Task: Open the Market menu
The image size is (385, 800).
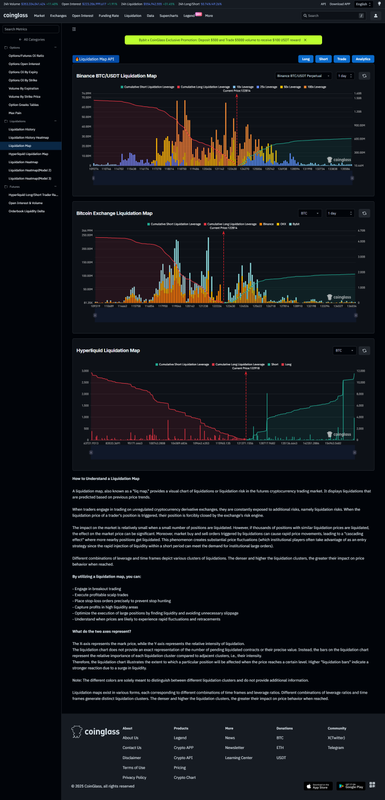Action: click(x=39, y=16)
